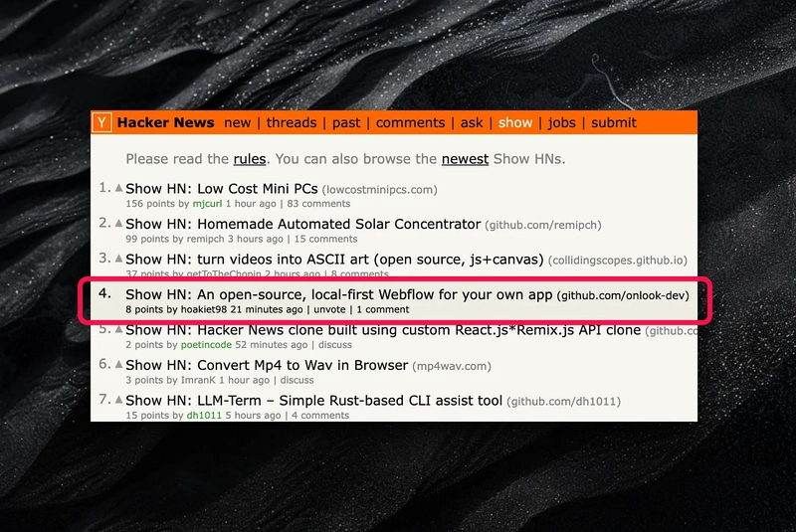
Task: Switch to the ask section
Action: click(x=472, y=123)
